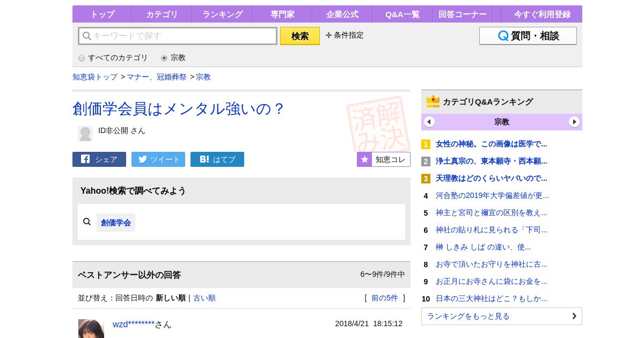Go to the ランキング tab
Viewport: 644px width, 338px height.
click(x=222, y=14)
